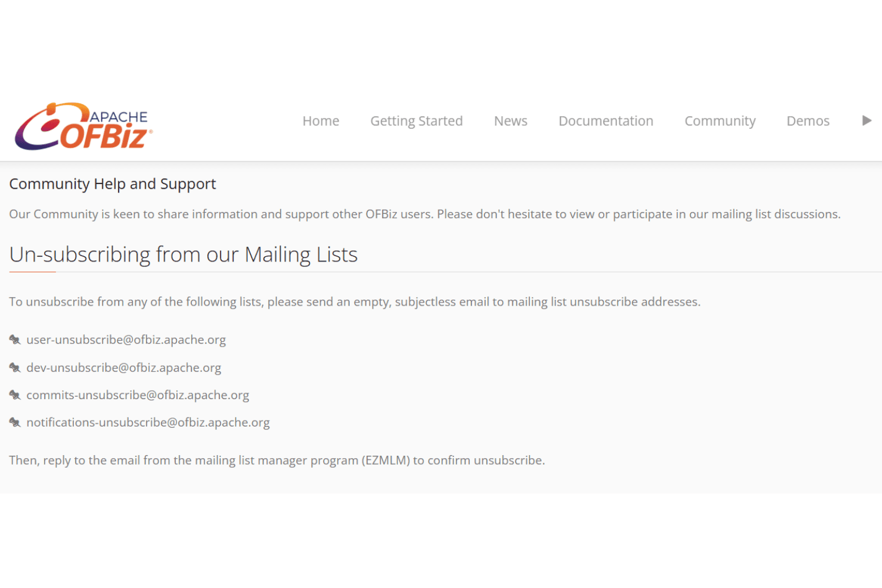Click notifications-unsubscribe@ofbiz.apache.org email link
The image size is (882, 588).
[148, 422]
